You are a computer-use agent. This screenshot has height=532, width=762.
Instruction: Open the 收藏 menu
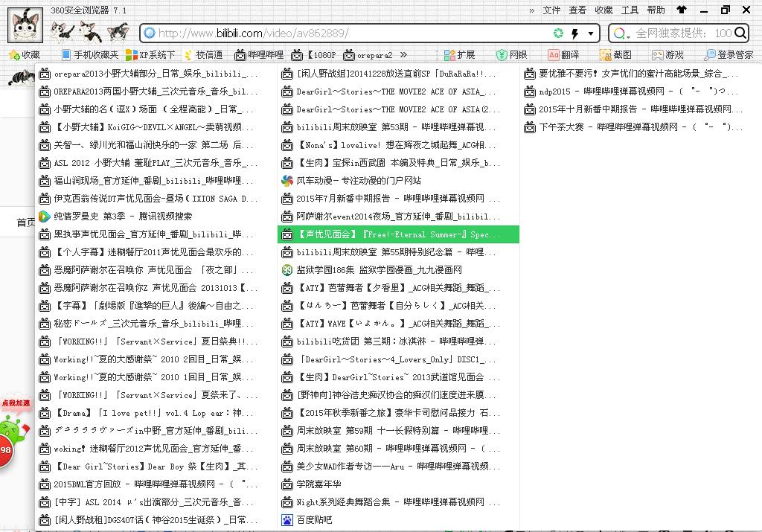(x=603, y=10)
